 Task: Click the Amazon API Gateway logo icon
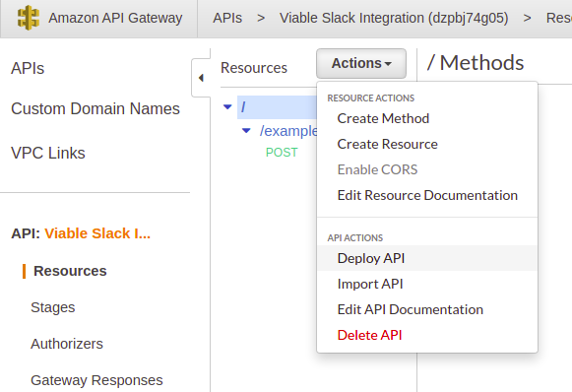point(29,18)
